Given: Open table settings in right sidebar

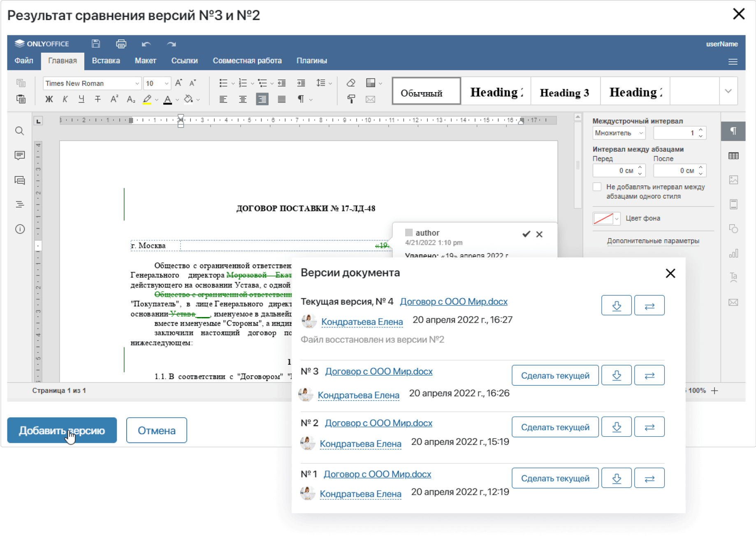Looking at the screenshot, I should coord(733,156).
